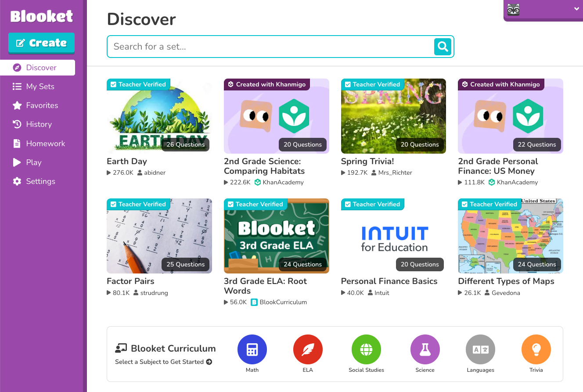Click the Blooket Curriculum presenter icon
583x392 pixels.
[121, 349]
